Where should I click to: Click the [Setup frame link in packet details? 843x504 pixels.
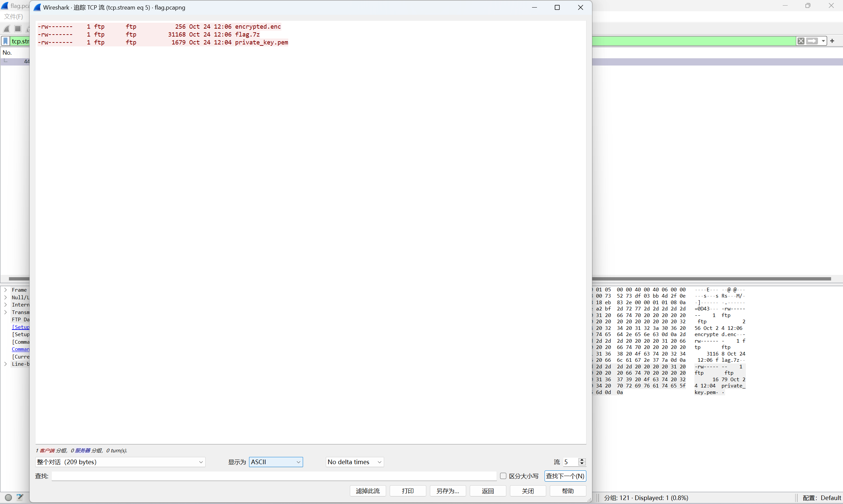tap(21, 327)
